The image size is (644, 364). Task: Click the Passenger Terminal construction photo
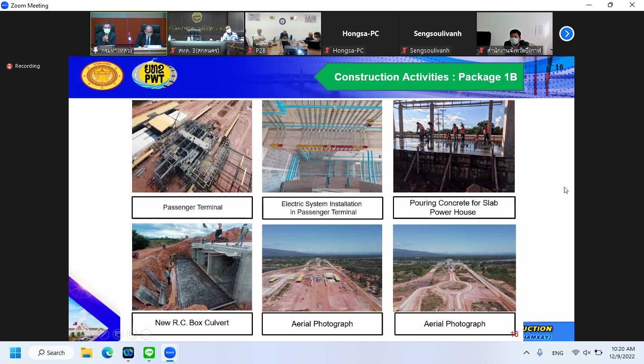coord(192,146)
